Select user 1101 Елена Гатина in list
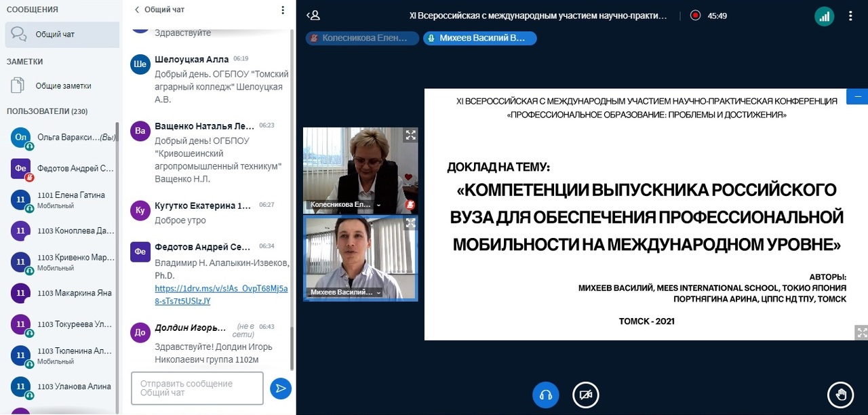This screenshot has width=868, height=415. 71,199
